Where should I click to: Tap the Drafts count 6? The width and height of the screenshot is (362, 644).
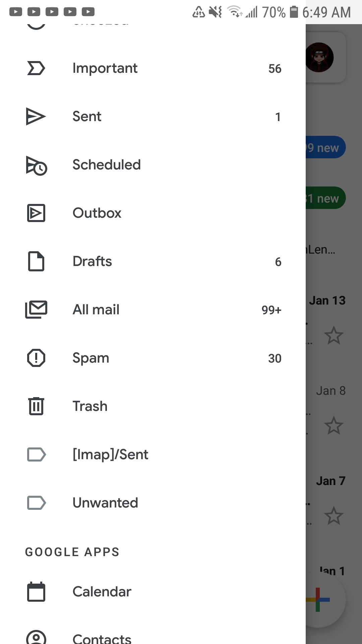tap(278, 262)
